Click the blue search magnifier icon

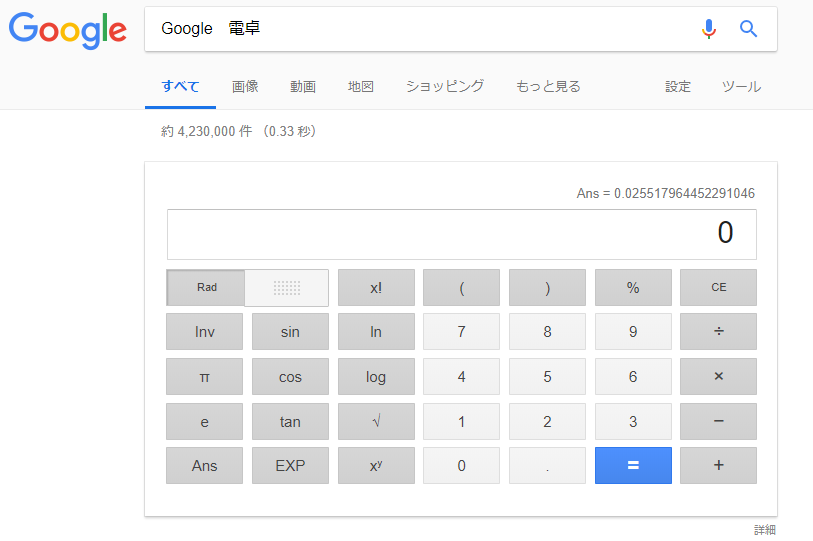748,29
